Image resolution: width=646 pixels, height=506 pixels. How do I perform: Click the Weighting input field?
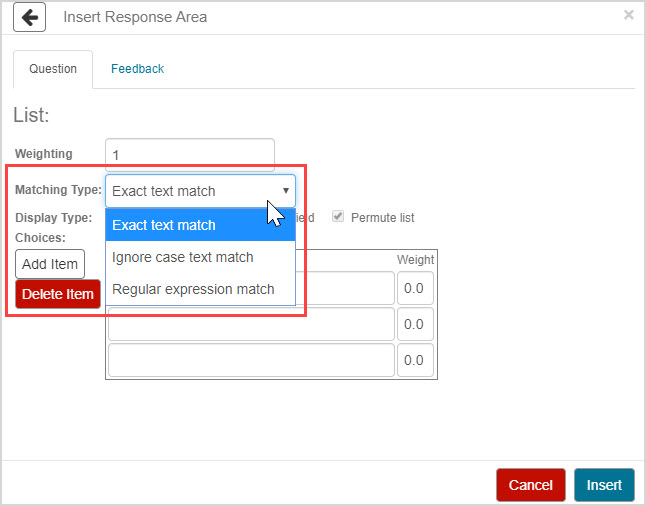coord(189,154)
